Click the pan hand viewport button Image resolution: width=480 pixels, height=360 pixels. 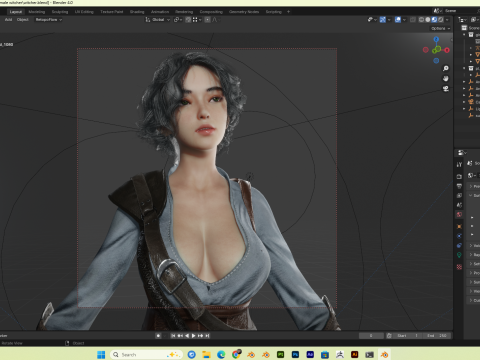(446, 79)
